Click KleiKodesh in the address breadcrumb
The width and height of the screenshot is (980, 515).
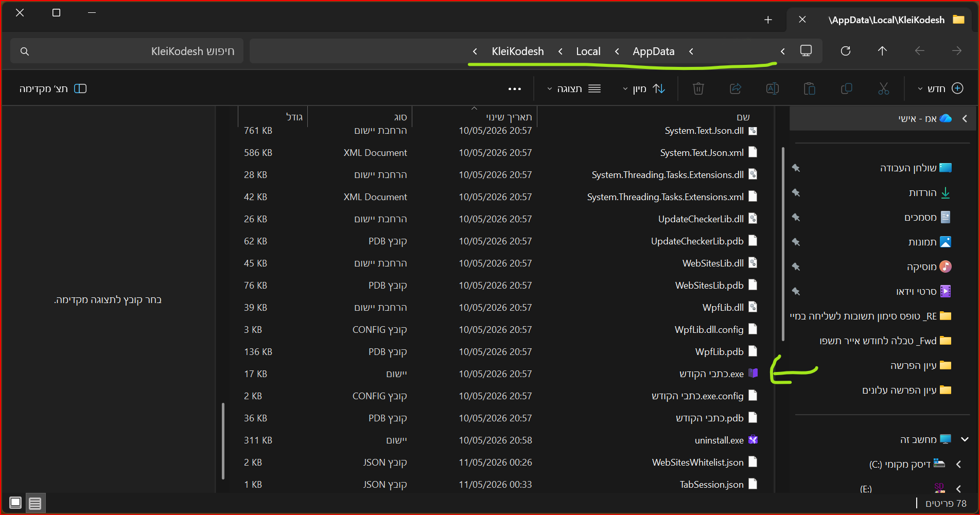(518, 51)
